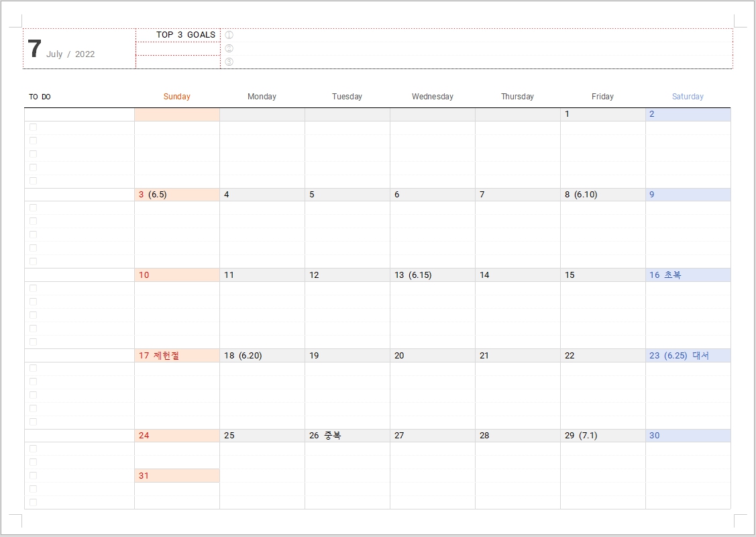Tick the TO DO checkbox level with date 31

(34, 476)
